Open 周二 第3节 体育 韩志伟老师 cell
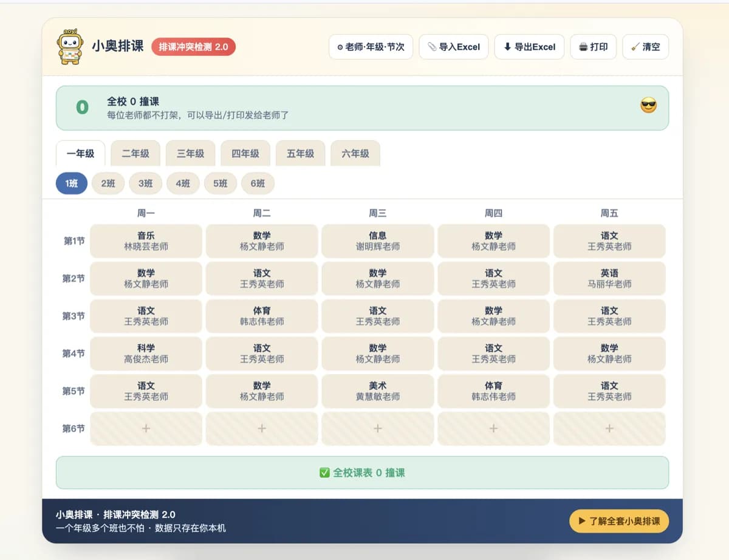This screenshot has height=560, width=729. pyautogui.click(x=262, y=316)
